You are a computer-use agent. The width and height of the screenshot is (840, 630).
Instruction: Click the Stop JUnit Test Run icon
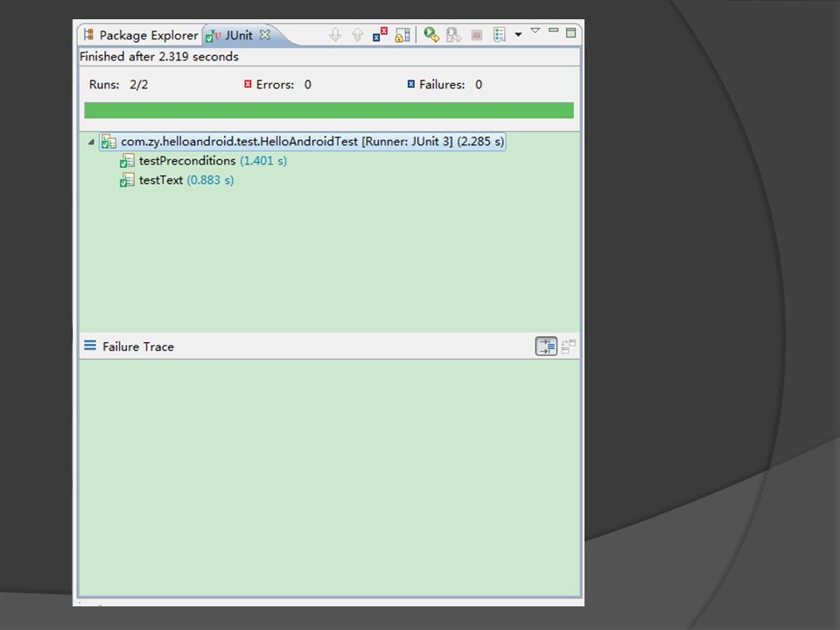click(x=477, y=35)
